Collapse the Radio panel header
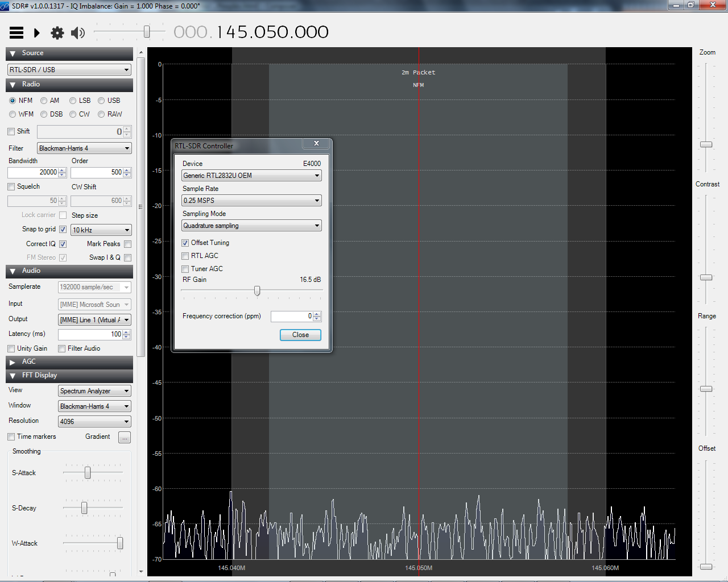This screenshot has width=728, height=582. click(69, 85)
